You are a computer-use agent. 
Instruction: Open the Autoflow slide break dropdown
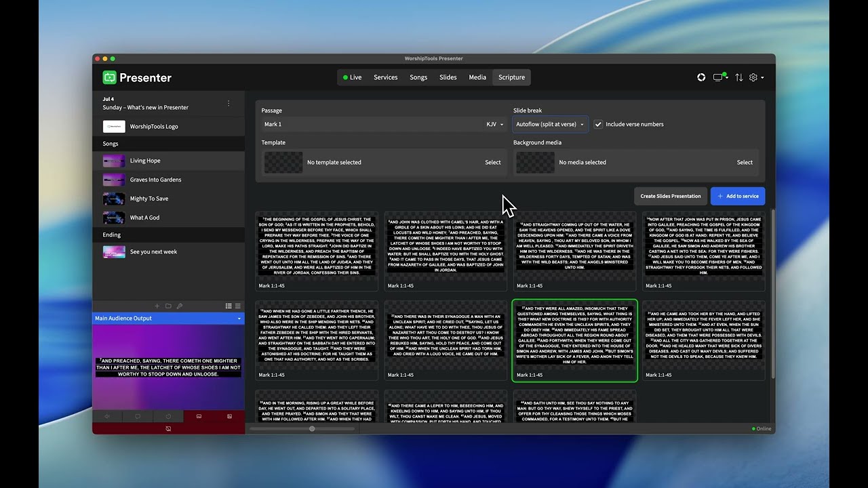pos(550,124)
